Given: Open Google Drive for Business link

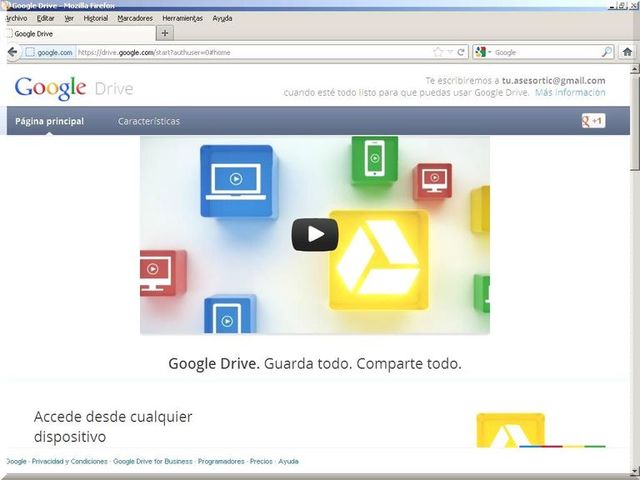Looking at the screenshot, I should [x=153, y=461].
